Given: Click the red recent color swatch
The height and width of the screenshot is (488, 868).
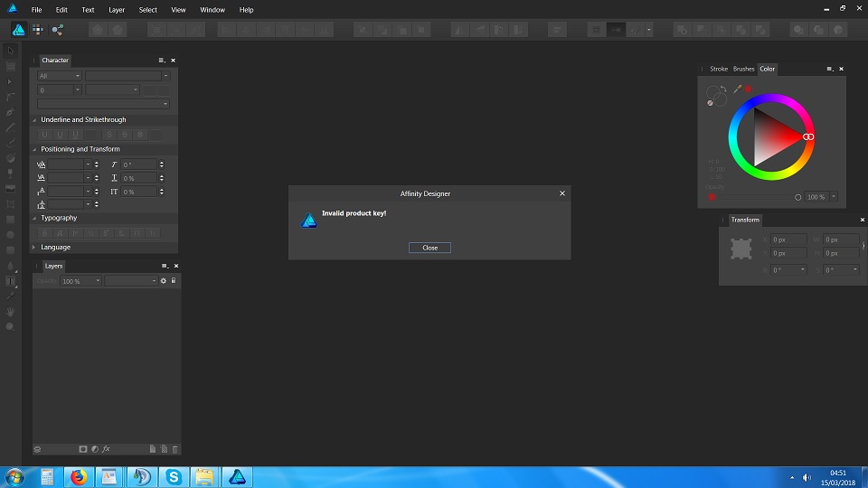Looking at the screenshot, I should point(748,89).
